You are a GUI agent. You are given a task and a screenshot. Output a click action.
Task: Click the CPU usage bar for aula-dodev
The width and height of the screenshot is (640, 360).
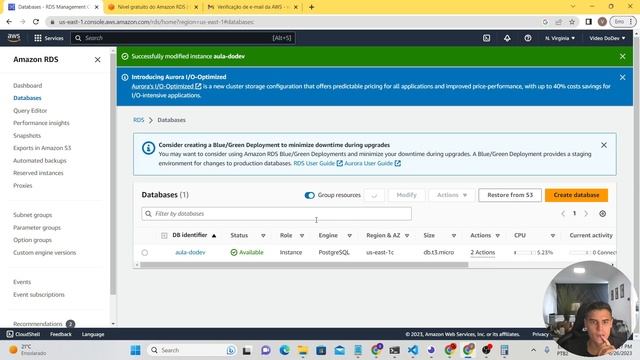pos(524,253)
